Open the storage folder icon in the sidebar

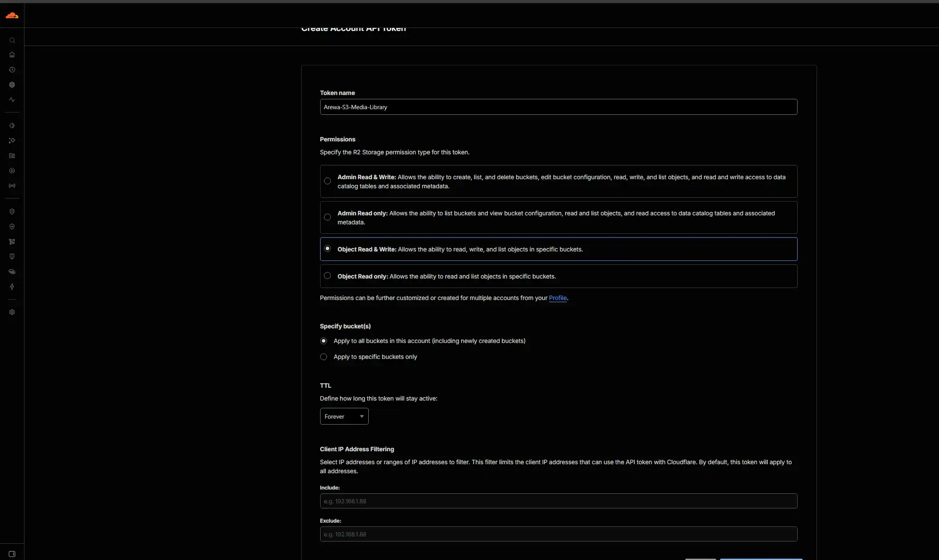[12, 156]
